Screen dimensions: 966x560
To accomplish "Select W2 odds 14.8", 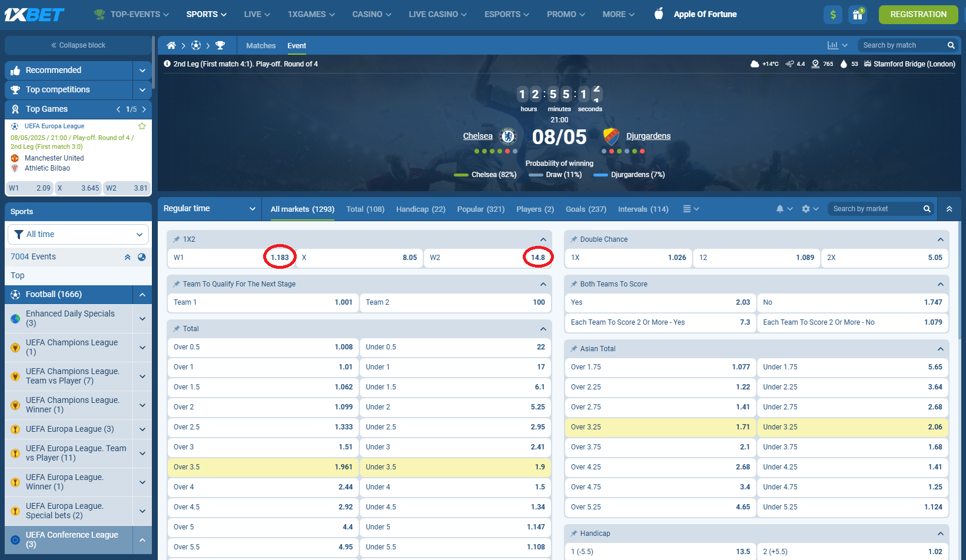I will (487, 258).
